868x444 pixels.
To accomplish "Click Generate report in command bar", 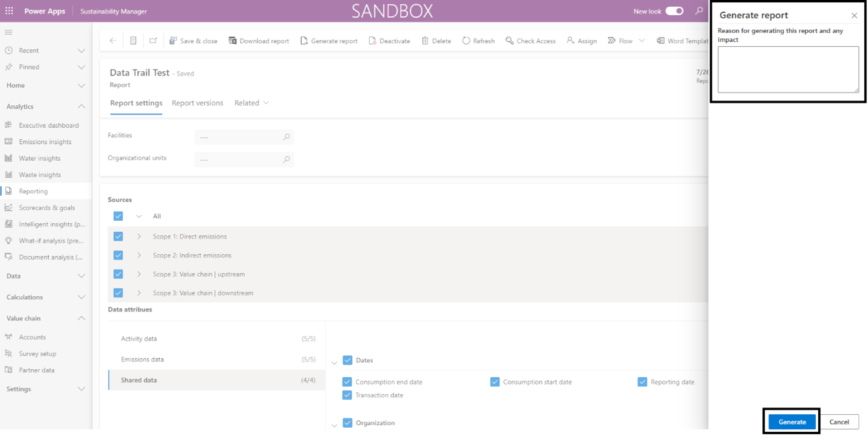I will pos(329,41).
